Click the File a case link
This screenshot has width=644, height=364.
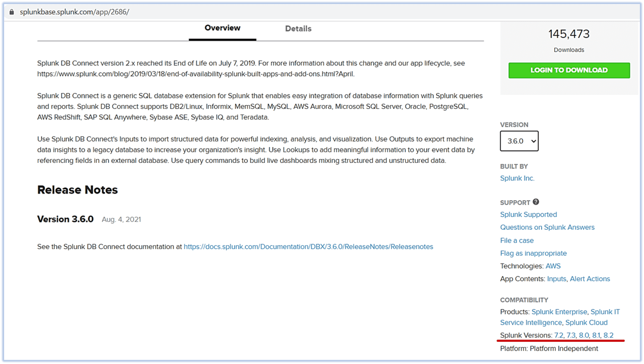[517, 240]
